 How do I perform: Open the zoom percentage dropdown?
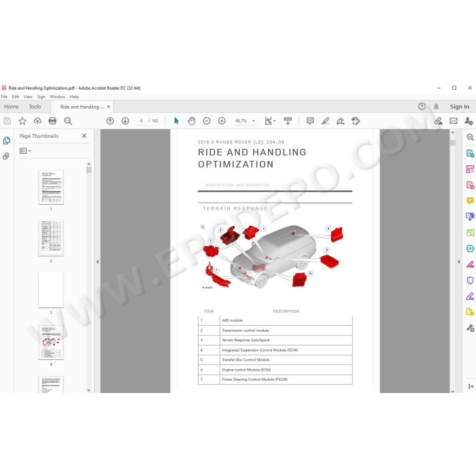tap(254, 121)
